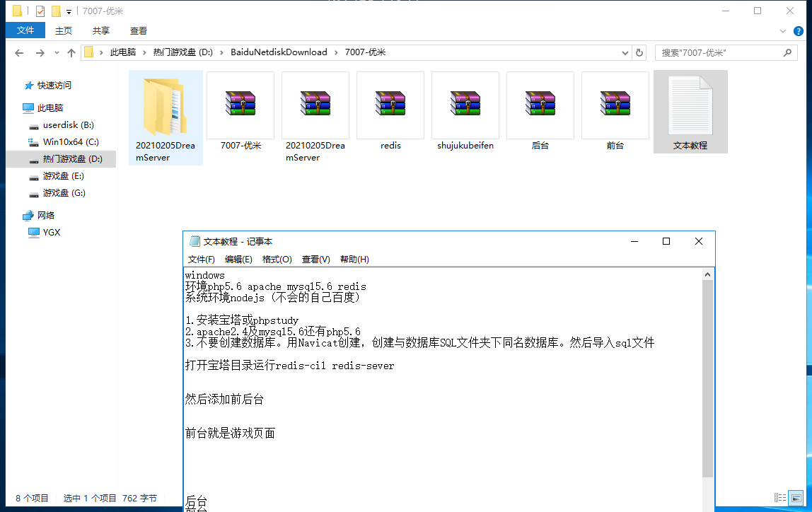Open the explorer help icon
Screen dimensions: 812x512
click(798, 31)
